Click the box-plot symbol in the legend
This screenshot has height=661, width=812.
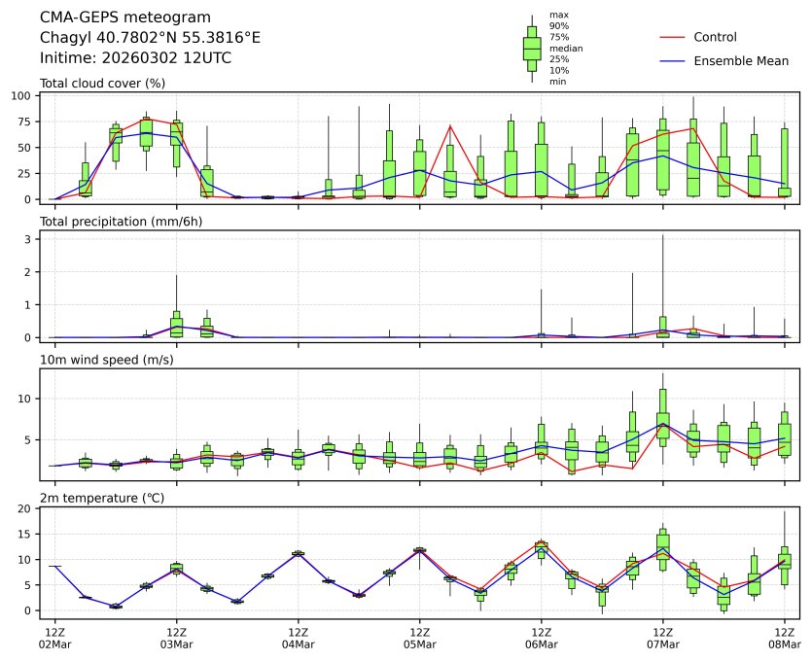point(532,49)
